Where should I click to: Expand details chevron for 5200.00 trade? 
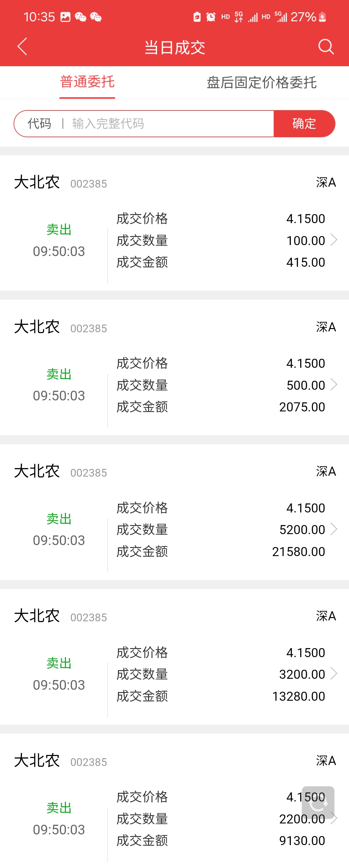coord(333,529)
